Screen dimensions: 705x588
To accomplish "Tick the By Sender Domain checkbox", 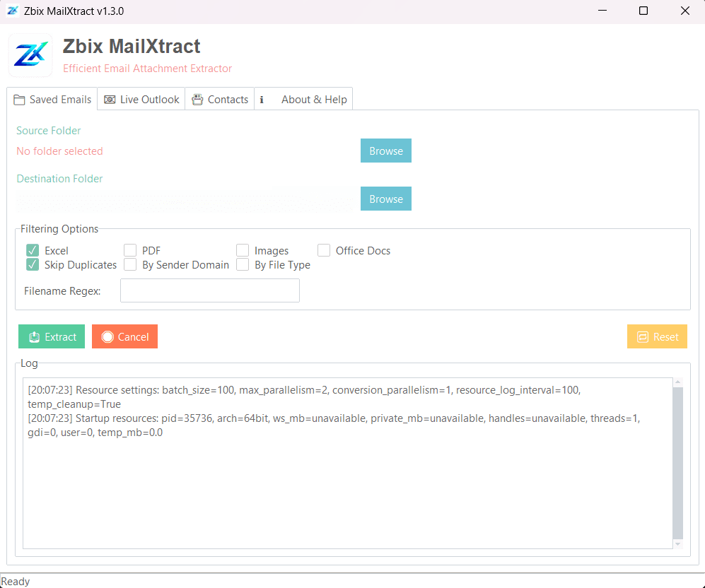I will (130, 264).
